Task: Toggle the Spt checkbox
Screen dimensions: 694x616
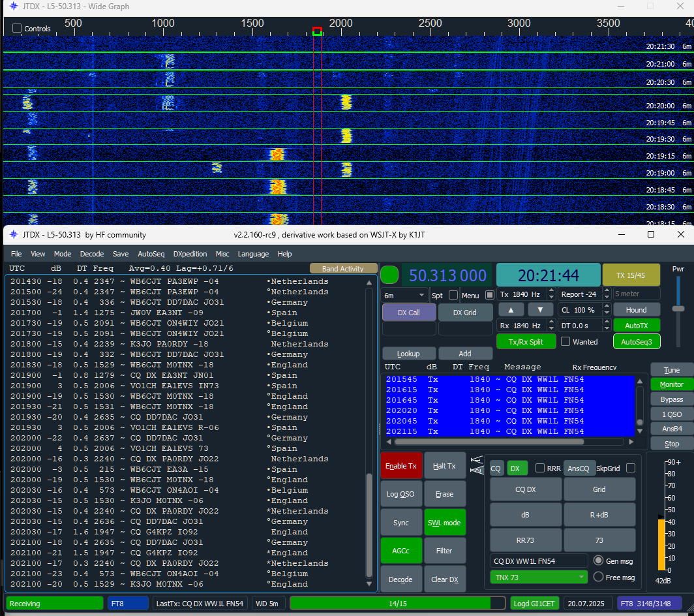Action: click(453, 295)
